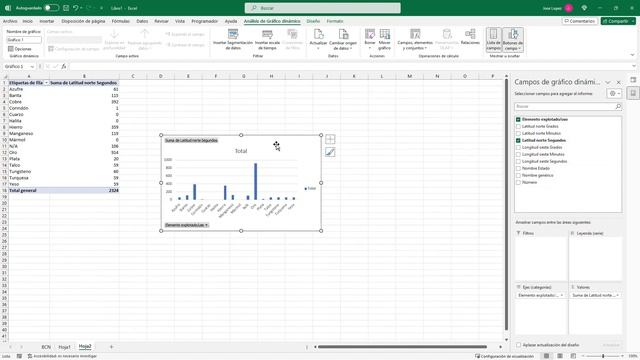Open Campos, elementos y conjuntos
640x360 pixels.
[x=415, y=40]
